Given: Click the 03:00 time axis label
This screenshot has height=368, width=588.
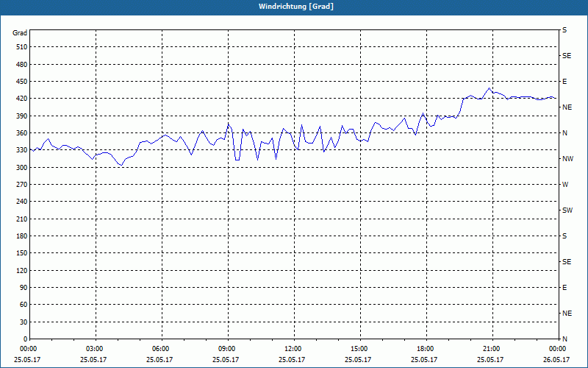Looking at the screenshot, I should pyautogui.click(x=95, y=349).
